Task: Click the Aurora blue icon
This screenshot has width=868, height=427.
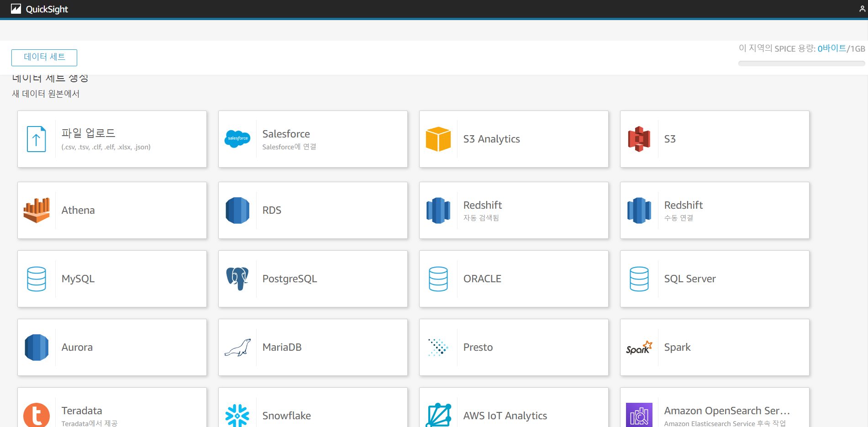Action: [37, 347]
